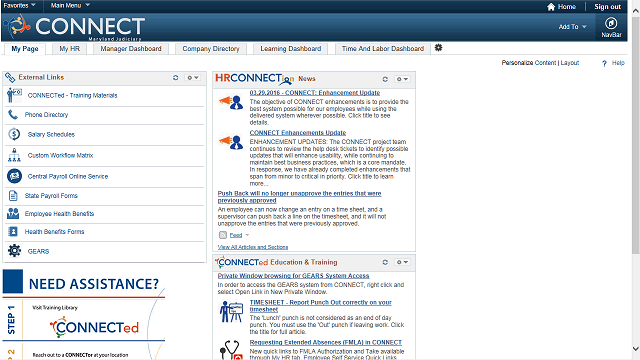Expand the Feed dropdown arrow
Viewport: 640px width, 360px height.
tap(247, 235)
